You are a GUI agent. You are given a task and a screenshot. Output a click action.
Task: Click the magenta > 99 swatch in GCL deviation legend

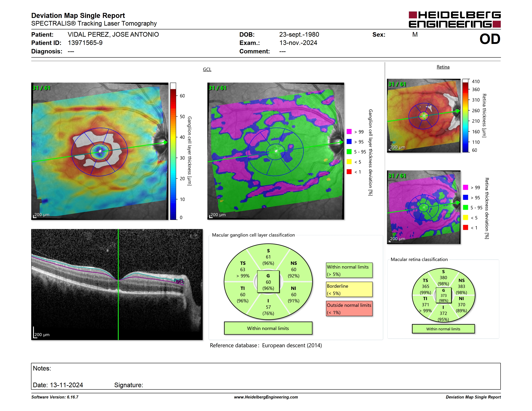point(349,132)
